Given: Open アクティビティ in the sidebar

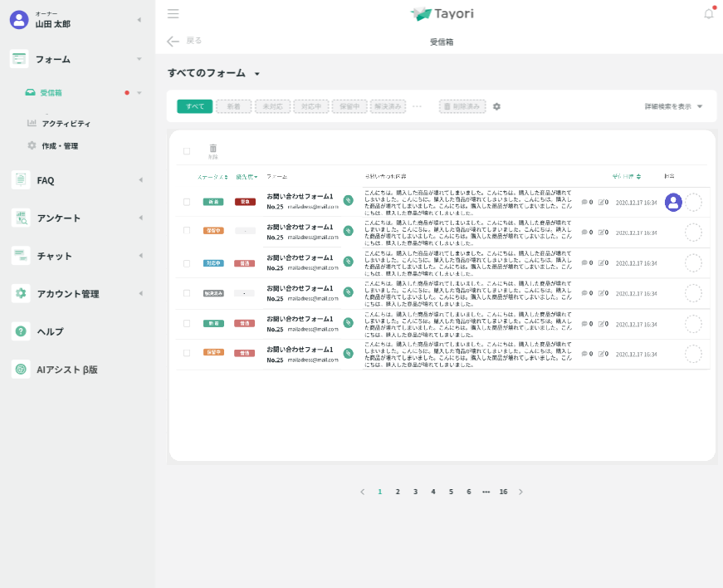Looking at the screenshot, I should click(x=66, y=124).
